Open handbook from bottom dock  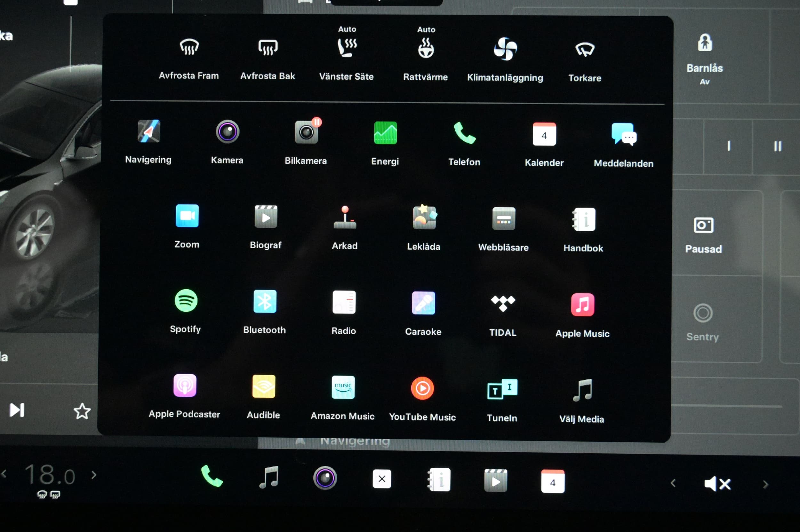pos(439,480)
